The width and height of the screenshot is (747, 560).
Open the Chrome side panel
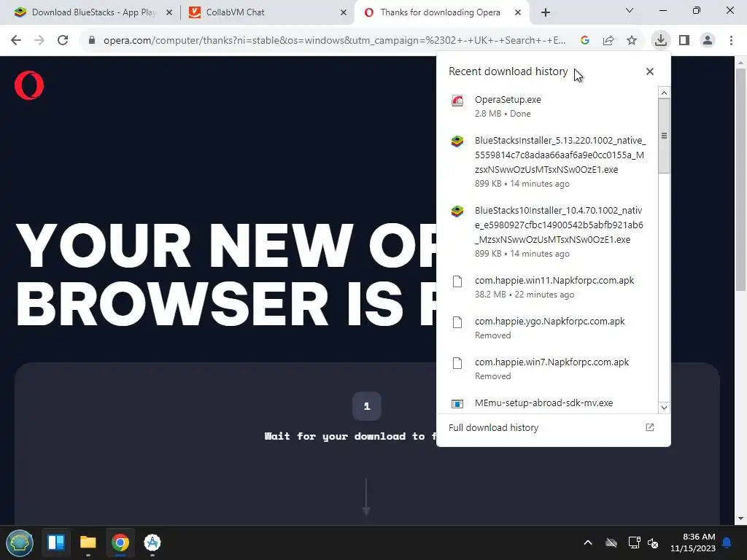684,41
